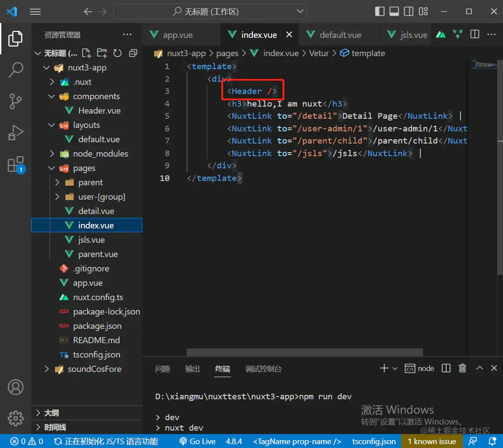Maximize the panel with up chevron
This screenshot has height=448, width=503.
(x=480, y=368)
